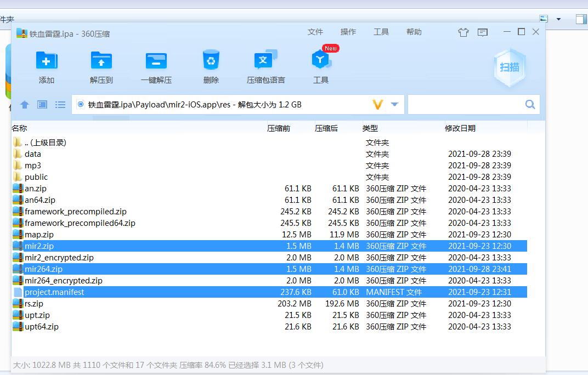Sort files by 压缩前 column header
The image size is (588, 375).
279,128
